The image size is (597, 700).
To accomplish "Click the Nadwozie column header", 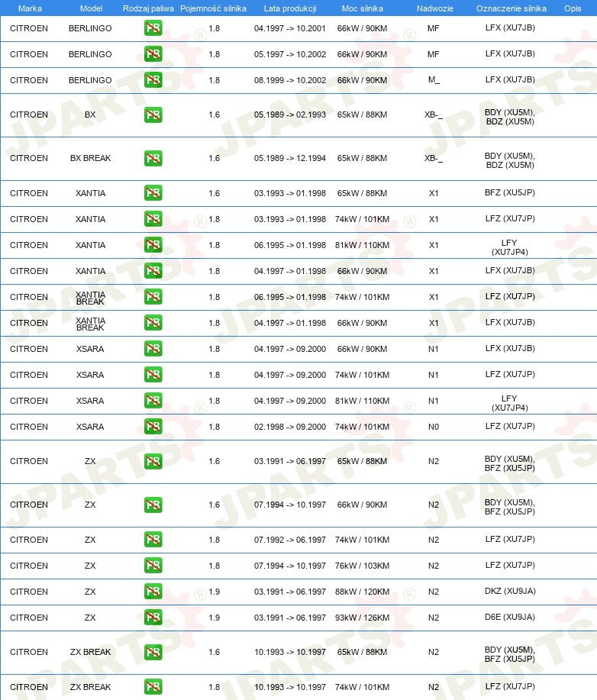I will 435,8.
